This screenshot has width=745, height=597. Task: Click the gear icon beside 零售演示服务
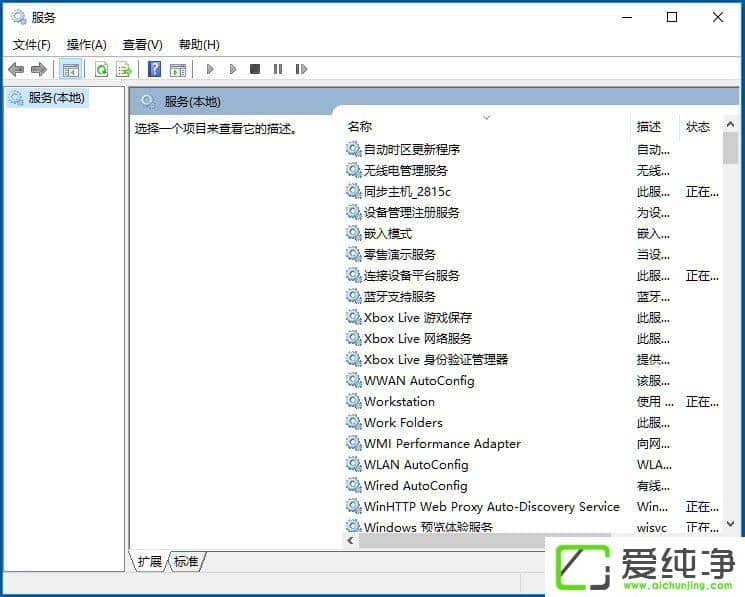(x=353, y=254)
